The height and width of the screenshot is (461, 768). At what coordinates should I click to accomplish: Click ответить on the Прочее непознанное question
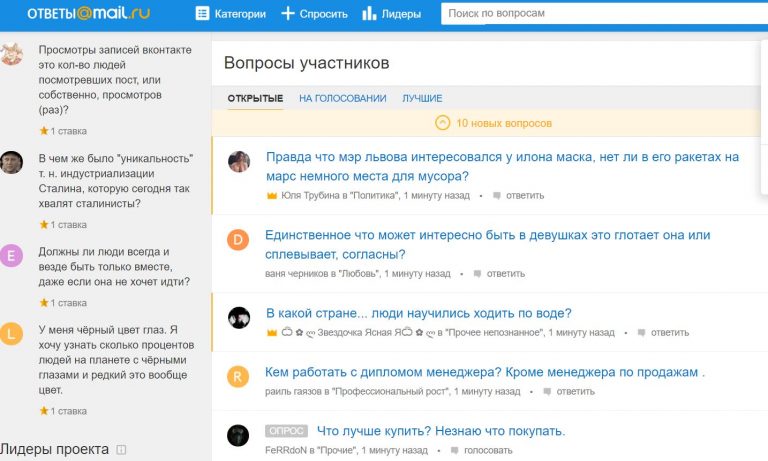pos(670,332)
